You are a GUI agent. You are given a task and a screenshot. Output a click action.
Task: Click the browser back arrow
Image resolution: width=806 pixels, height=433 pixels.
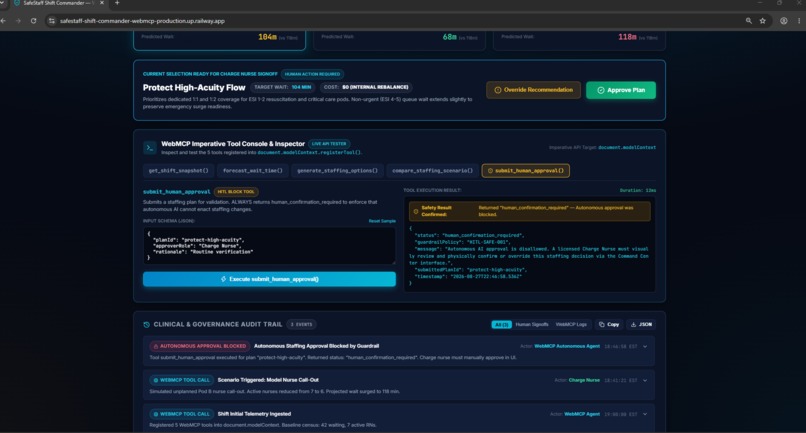4,21
